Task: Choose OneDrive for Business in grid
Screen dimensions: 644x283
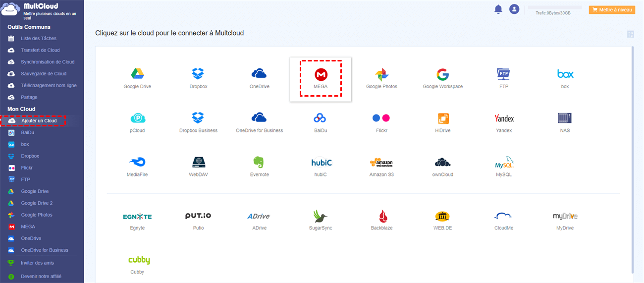Action: point(259,118)
